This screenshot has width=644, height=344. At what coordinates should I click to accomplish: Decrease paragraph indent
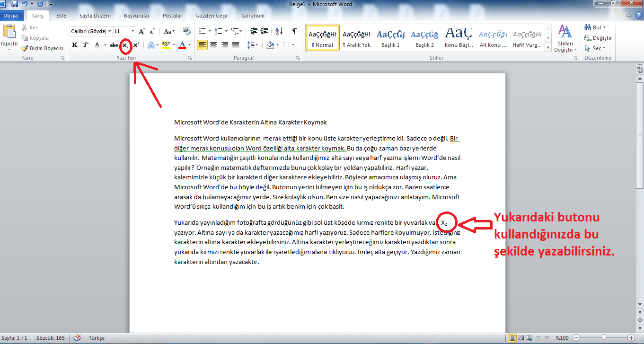(254, 32)
